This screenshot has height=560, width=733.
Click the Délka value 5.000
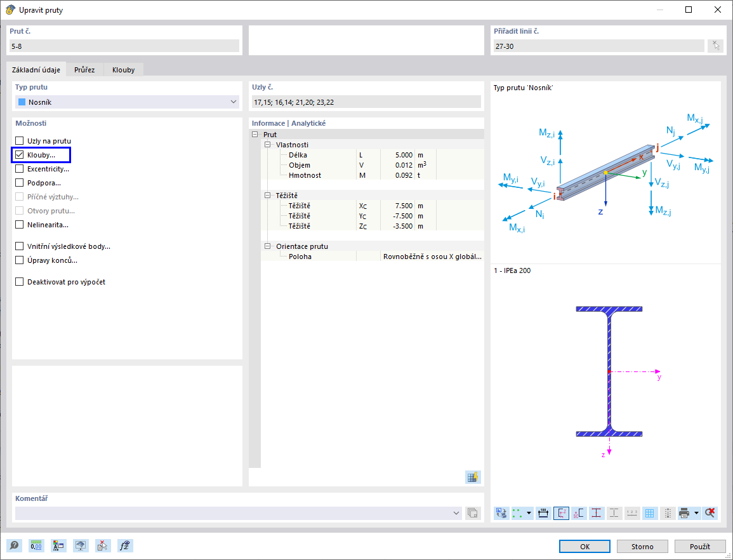pos(404,155)
